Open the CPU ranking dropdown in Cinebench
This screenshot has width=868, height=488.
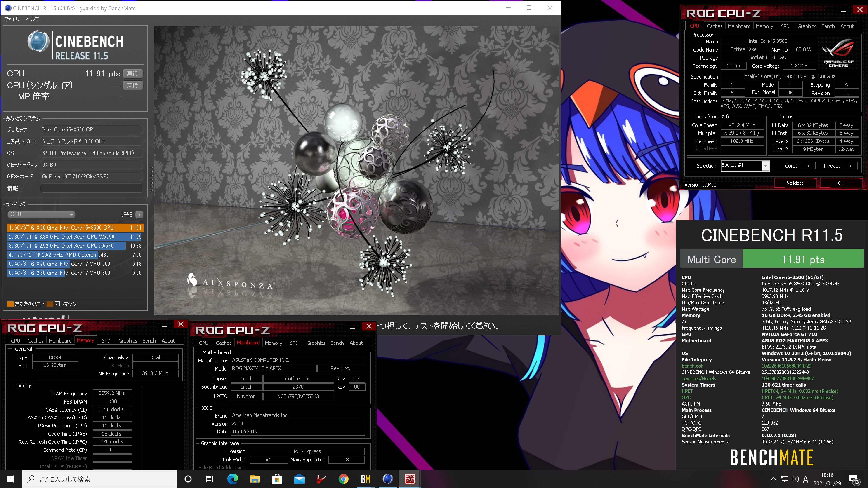[41, 214]
